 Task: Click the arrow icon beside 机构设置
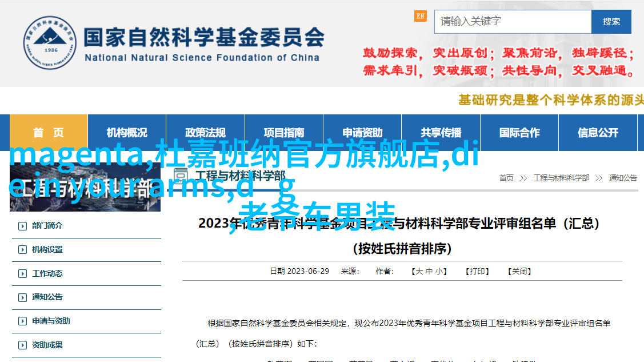[x=23, y=250]
